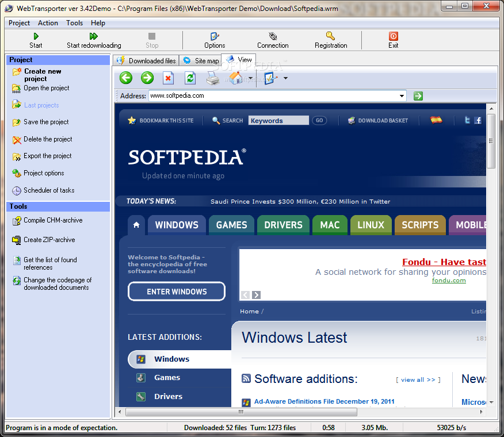Open the Action menu

pos(48,23)
